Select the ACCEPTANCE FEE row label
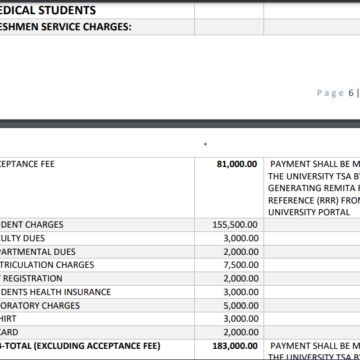This screenshot has width=360, height=360. click(27, 164)
